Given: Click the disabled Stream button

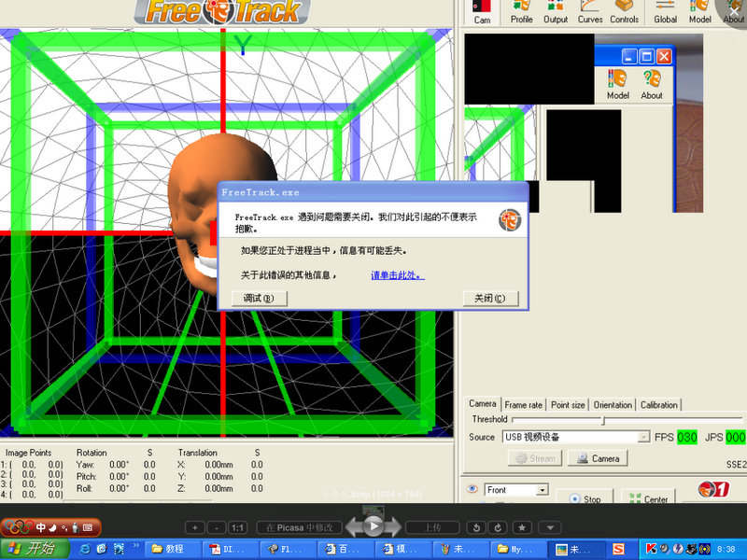Looking at the screenshot, I should 535,458.
